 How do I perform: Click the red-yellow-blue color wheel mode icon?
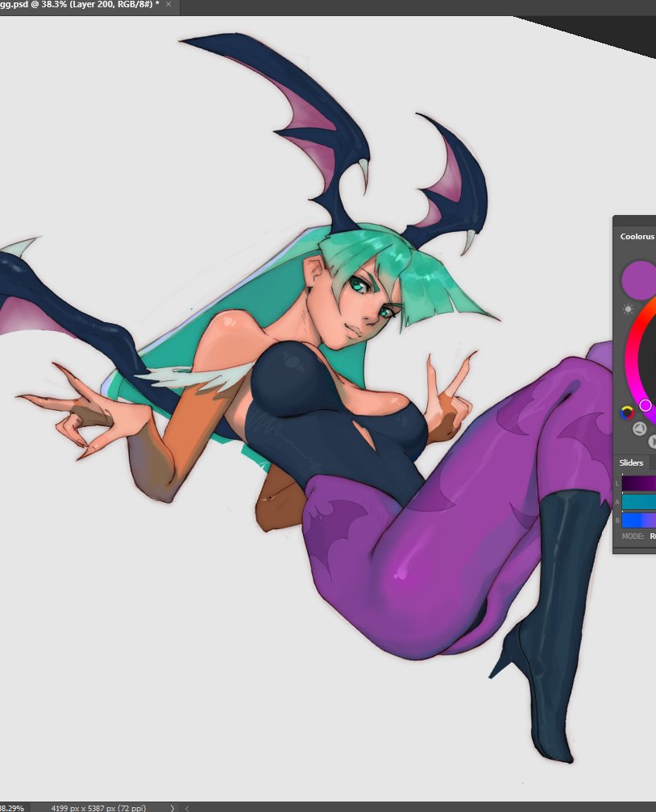pyautogui.click(x=627, y=412)
